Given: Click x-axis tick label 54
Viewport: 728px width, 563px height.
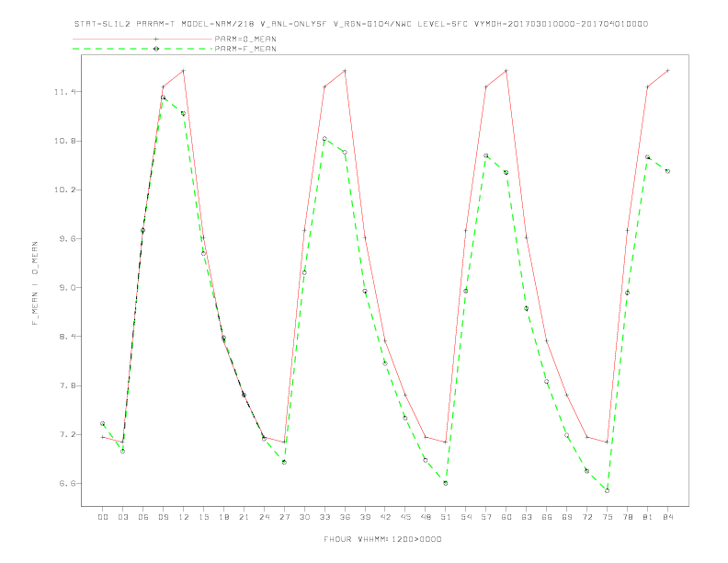Looking at the screenshot, I should (466, 517).
